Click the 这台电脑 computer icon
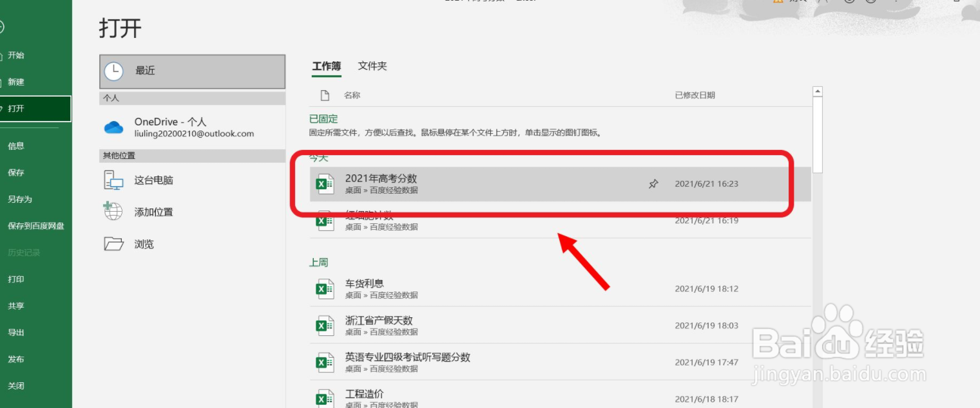Screen dimensions: 980x408 click(x=113, y=180)
